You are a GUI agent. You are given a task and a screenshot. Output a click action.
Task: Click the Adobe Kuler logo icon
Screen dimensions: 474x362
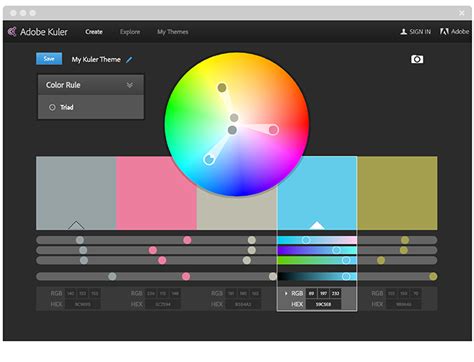(x=12, y=32)
